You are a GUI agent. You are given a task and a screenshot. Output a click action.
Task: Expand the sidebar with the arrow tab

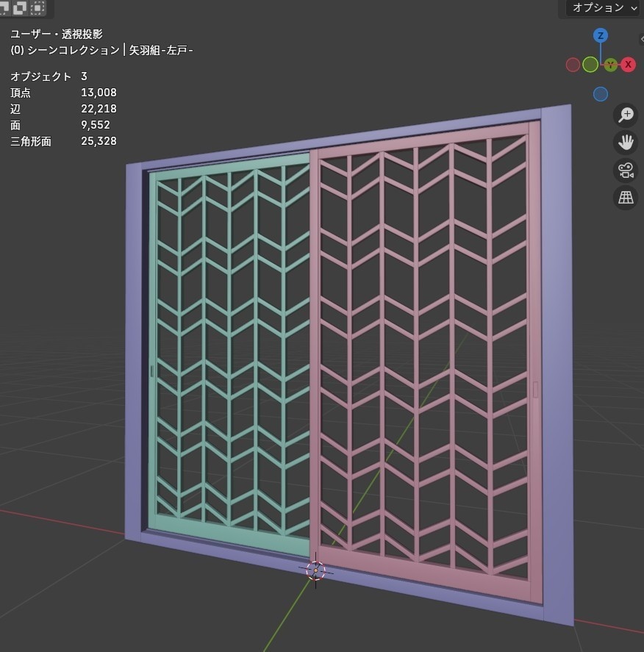[642, 39]
